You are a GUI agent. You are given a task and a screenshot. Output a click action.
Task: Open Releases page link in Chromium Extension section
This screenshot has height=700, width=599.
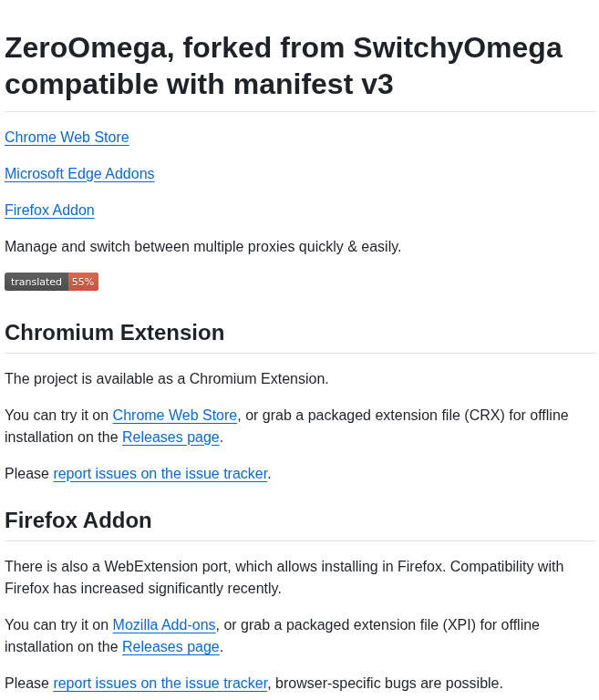point(170,437)
